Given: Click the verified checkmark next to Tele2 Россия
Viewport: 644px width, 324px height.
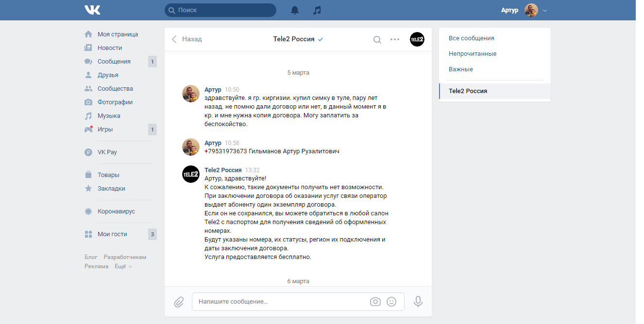Looking at the screenshot, I should tap(321, 39).
